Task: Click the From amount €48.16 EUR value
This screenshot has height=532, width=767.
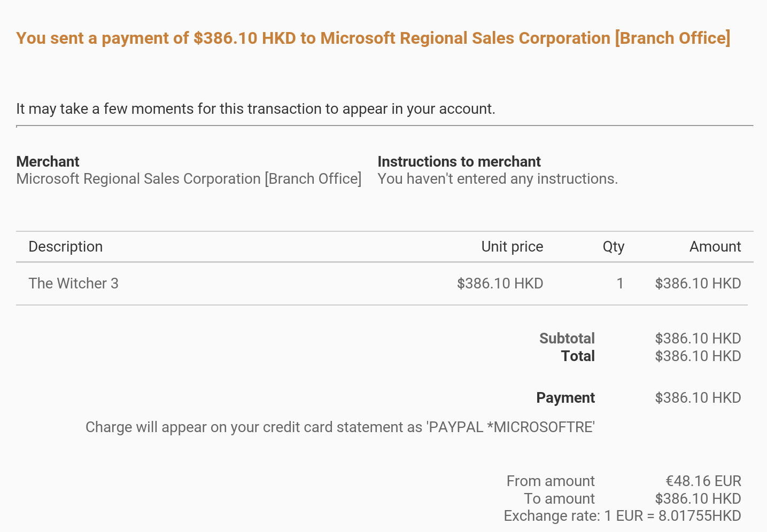Action: [x=703, y=481]
